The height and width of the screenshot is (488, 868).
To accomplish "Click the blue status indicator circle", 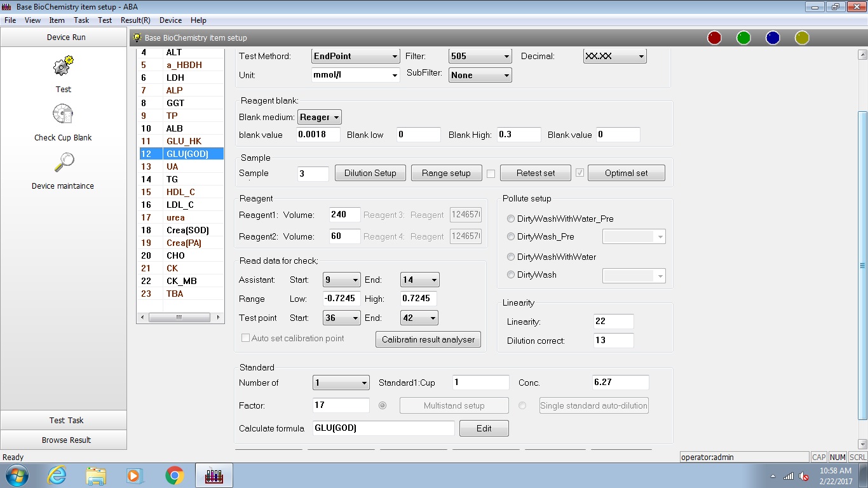I will 773,38.
